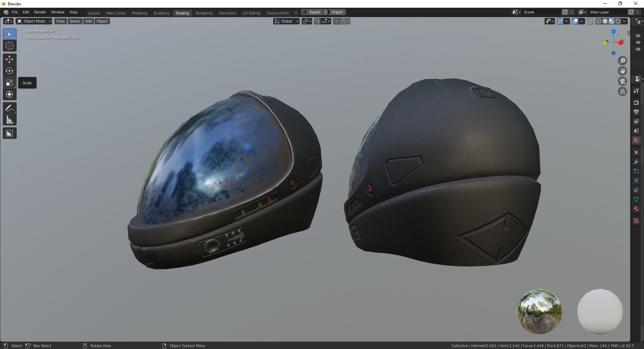This screenshot has height=349, width=644.
Task: Open the Global transform orientation dropdown
Action: [x=286, y=21]
